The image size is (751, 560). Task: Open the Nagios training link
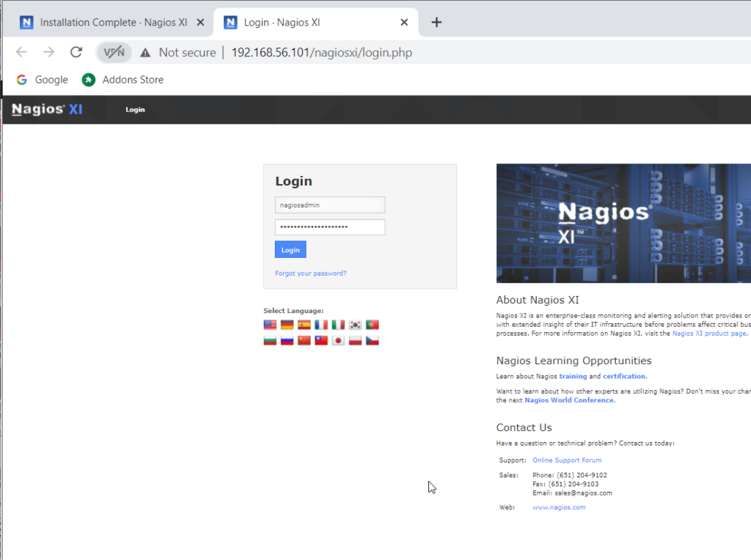click(573, 376)
